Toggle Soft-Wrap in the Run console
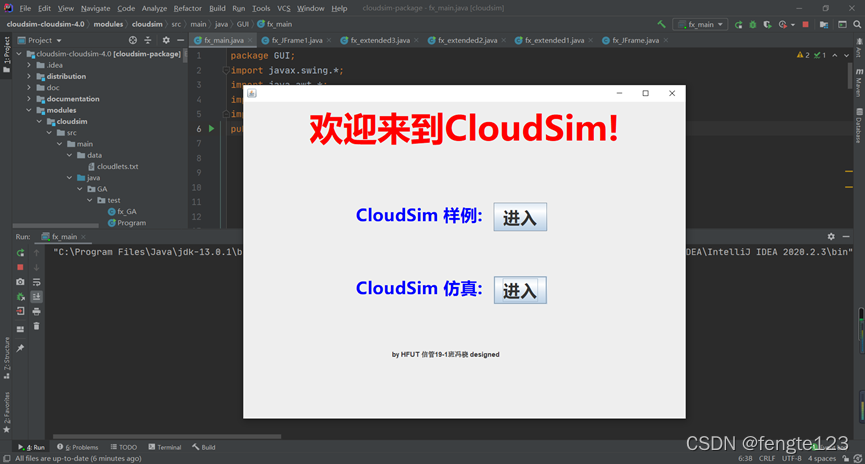The height and width of the screenshot is (464, 865). (x=36, y=282)
